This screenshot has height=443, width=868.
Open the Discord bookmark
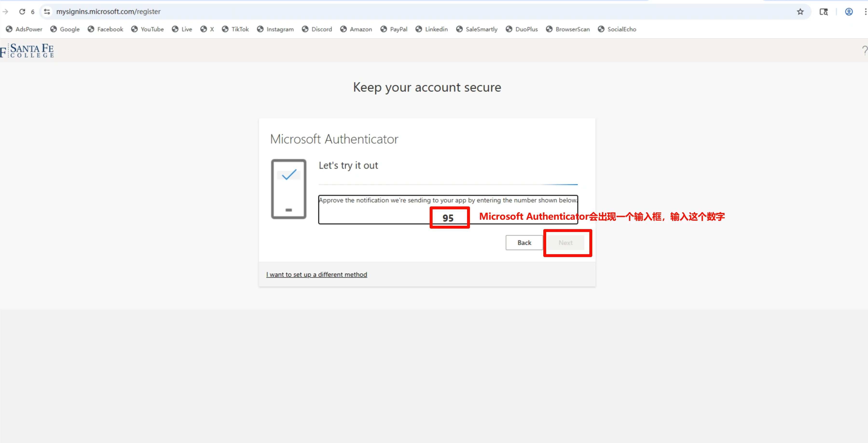[317, 29]
